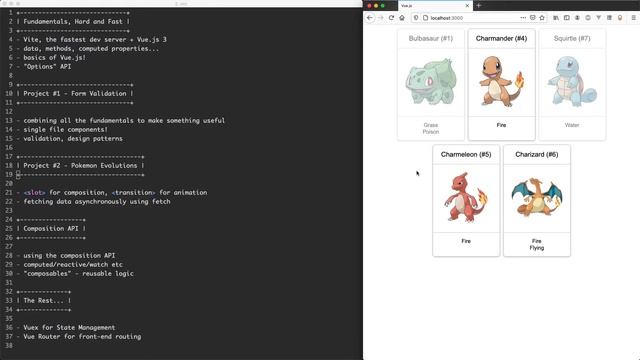Open the browser home page
The height and width of the screenshot is (360, 640).
click(402, 18)
